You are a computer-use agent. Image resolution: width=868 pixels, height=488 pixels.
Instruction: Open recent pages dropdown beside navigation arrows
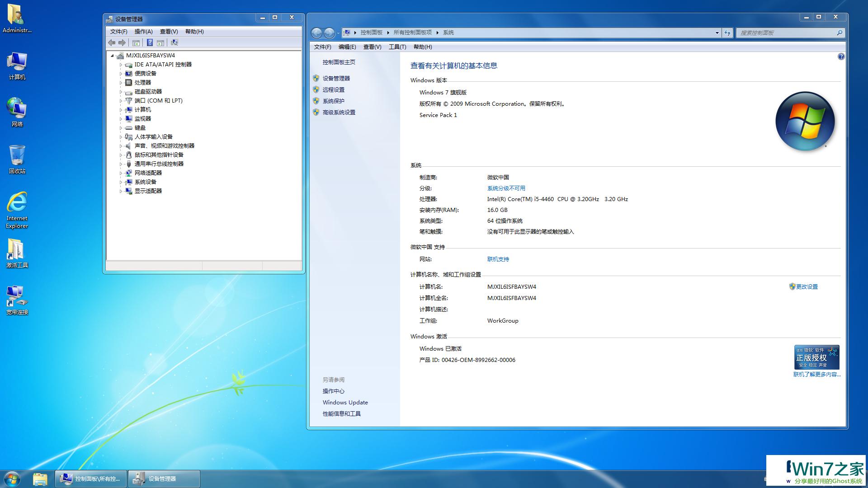[x=338, y=33]
